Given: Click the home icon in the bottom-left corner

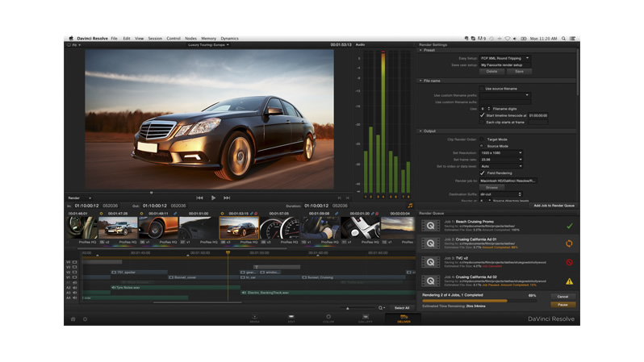Looking at the screenshot, I should [x=73, y=319].
